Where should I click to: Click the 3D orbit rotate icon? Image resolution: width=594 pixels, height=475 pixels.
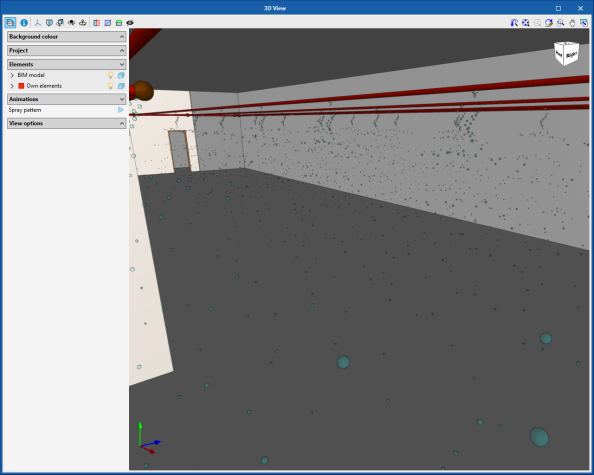pyautogui.click(x=549, y=23)
